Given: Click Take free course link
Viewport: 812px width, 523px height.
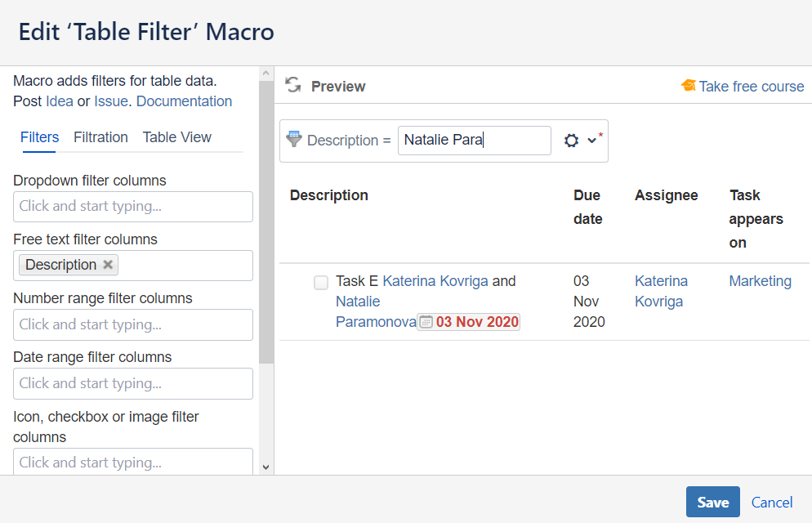Looking at the screenshot, I should (x=751, y=87).
